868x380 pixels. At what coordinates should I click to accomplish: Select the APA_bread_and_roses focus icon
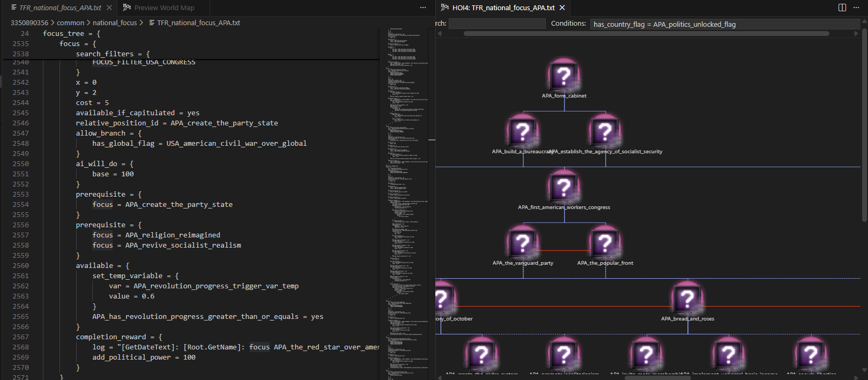[687, 298]
